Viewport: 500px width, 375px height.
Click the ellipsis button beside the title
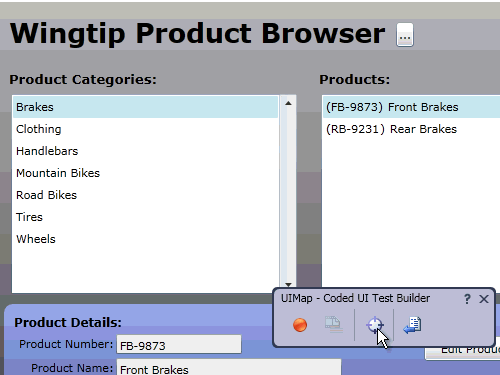[x=405, y=35]
